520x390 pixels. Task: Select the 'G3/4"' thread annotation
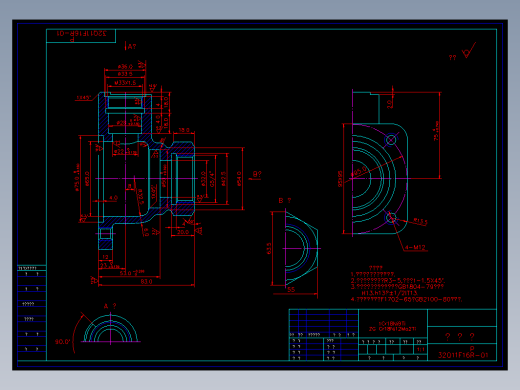211,179
